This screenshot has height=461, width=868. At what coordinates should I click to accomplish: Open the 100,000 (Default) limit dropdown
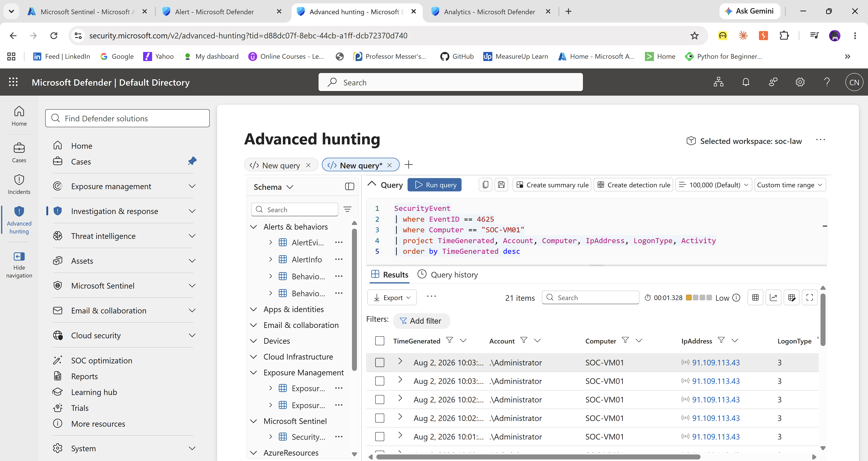tap(714, 185)
